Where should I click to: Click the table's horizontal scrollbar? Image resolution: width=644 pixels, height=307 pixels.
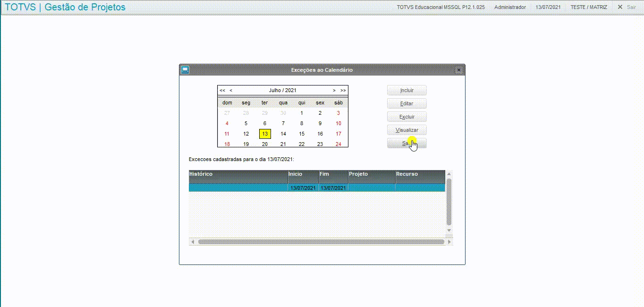pyautogui.click(x=321, y=242)
